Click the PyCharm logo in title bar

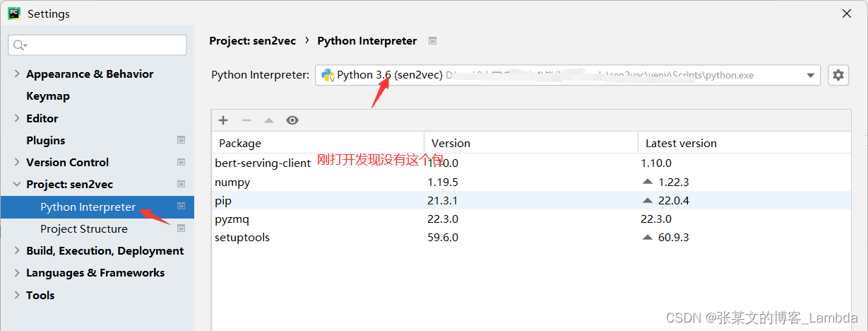coord(14,13)
